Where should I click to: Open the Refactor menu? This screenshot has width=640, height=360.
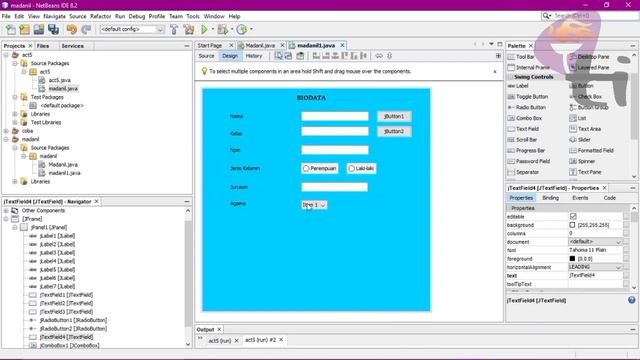pyautogui.click(x=100, y=16)
